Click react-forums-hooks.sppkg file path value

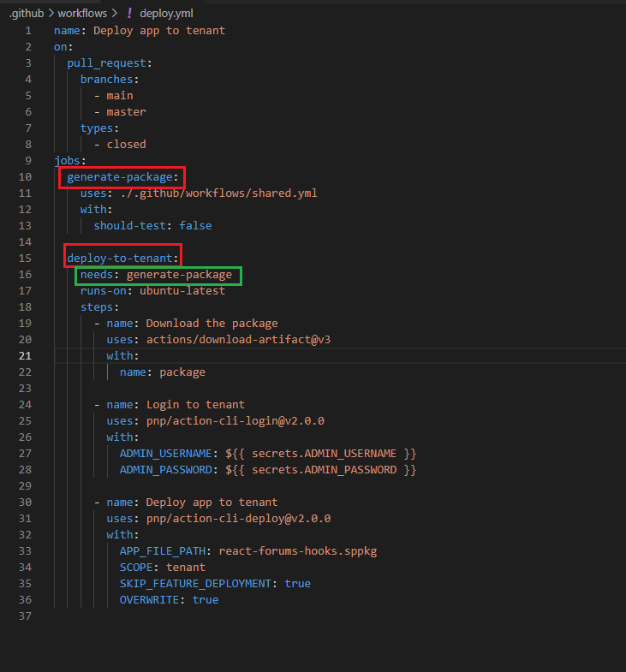click(297, 551)
